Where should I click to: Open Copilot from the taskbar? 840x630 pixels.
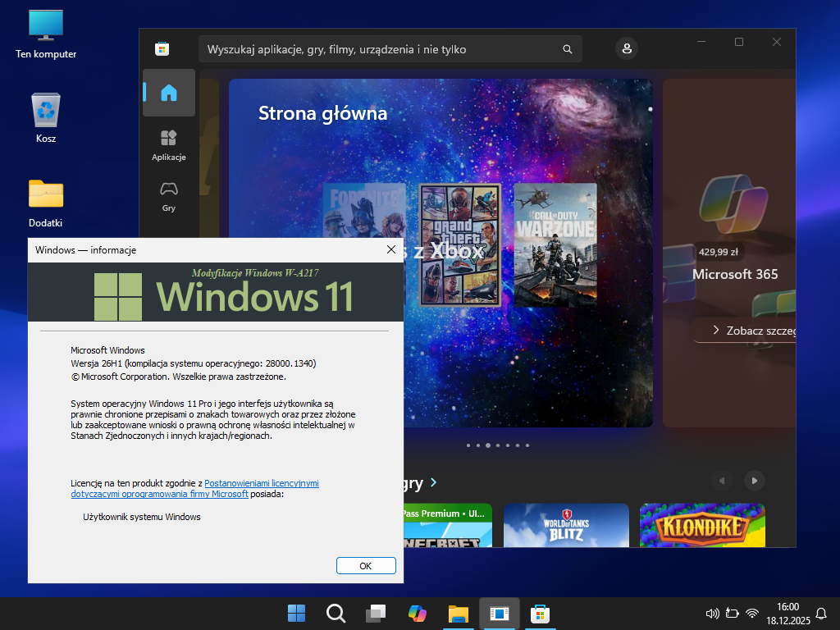click(418, 613)
